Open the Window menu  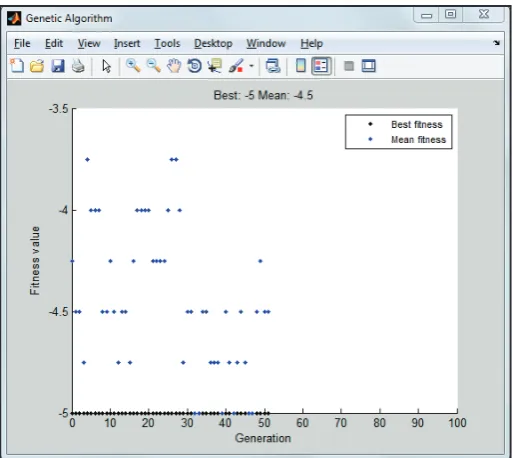266,43
